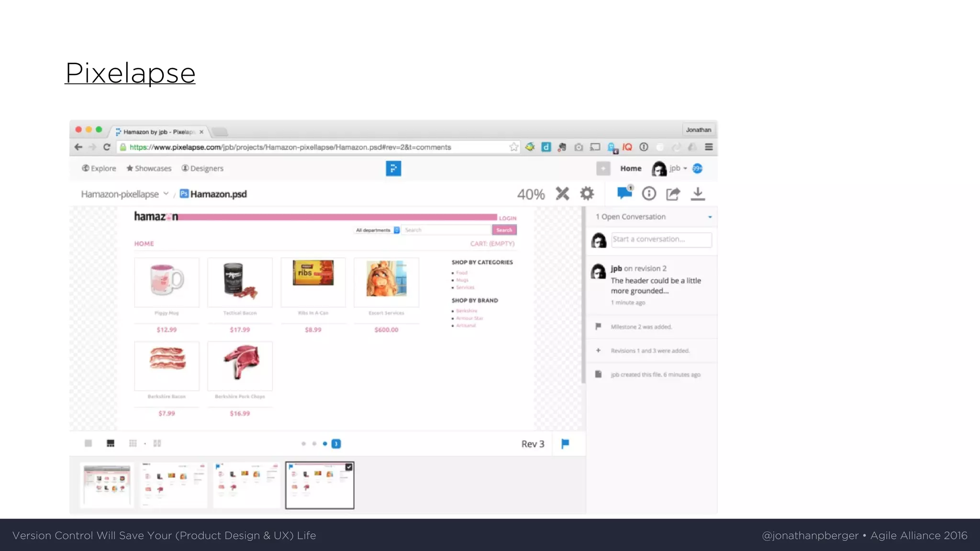Click the Pixelapse logo in header
Viewport: 980px width, 551px height.
pyautogui.click(x=393, y=168)
